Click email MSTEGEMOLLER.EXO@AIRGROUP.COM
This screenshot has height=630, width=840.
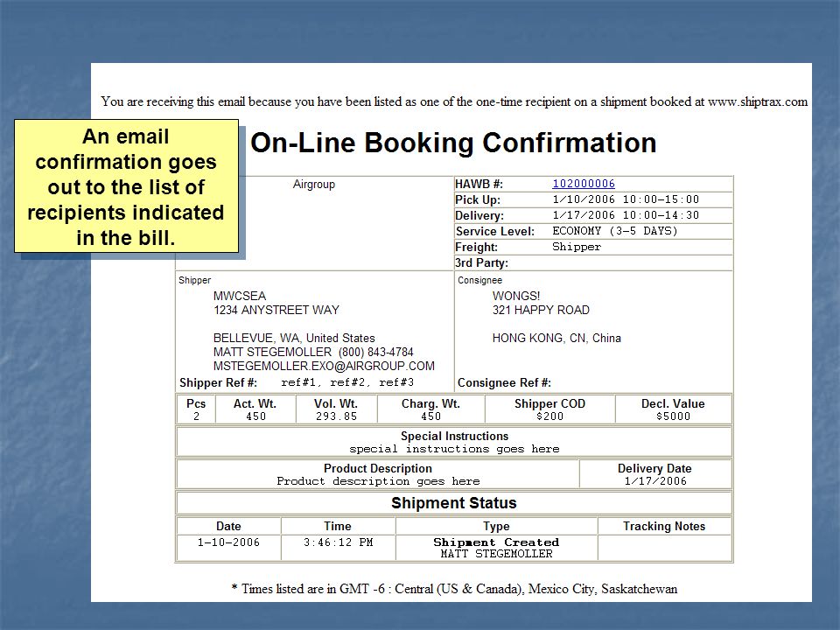(x=324, y=366)
